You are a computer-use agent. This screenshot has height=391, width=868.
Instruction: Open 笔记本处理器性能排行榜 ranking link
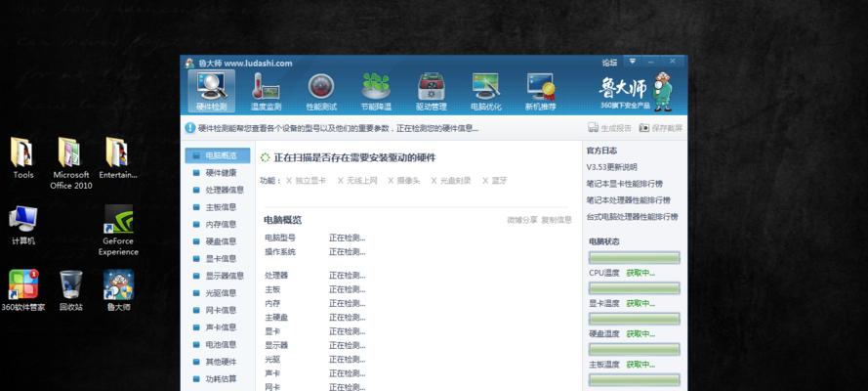tap(629, 200)
